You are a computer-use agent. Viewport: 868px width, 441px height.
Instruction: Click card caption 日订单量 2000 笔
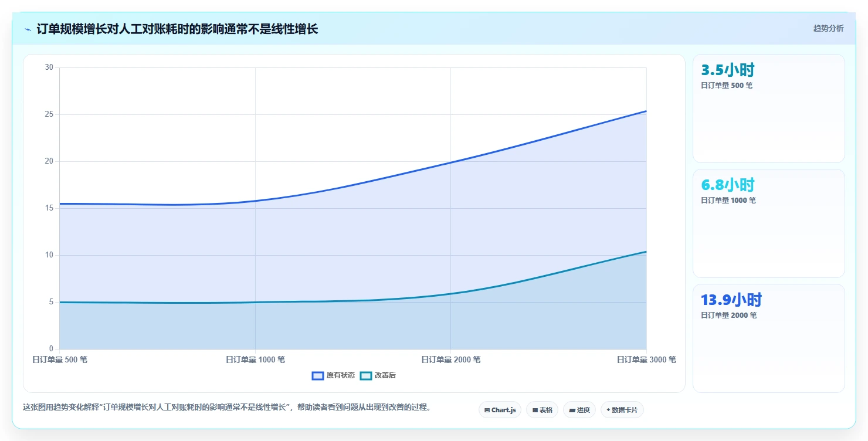(x=728, y=315)
